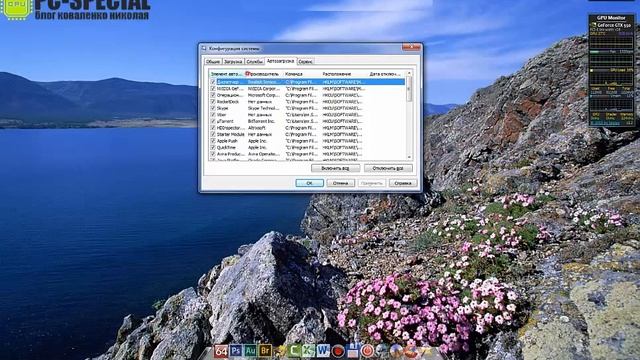Select the Автозагрузка tab

tap(280, 61)
